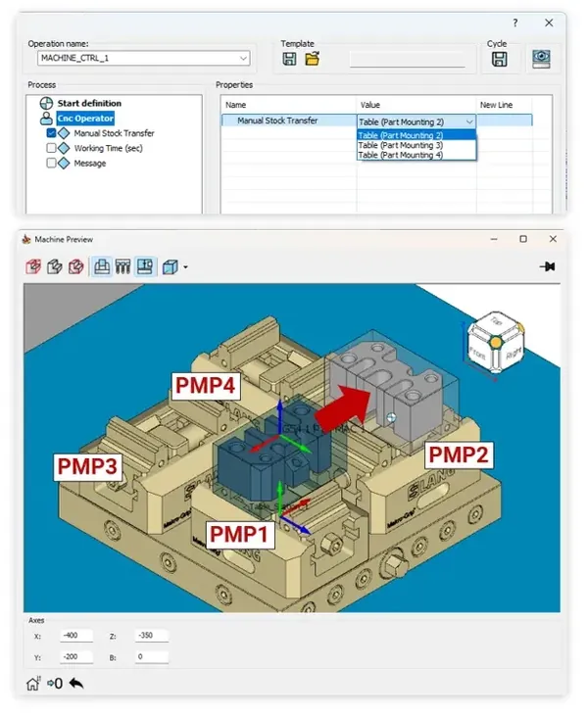The width and height of the screenshot is (588, 716).
Task: Open the view cube dropdown arrow
Action: click(185, 267)
